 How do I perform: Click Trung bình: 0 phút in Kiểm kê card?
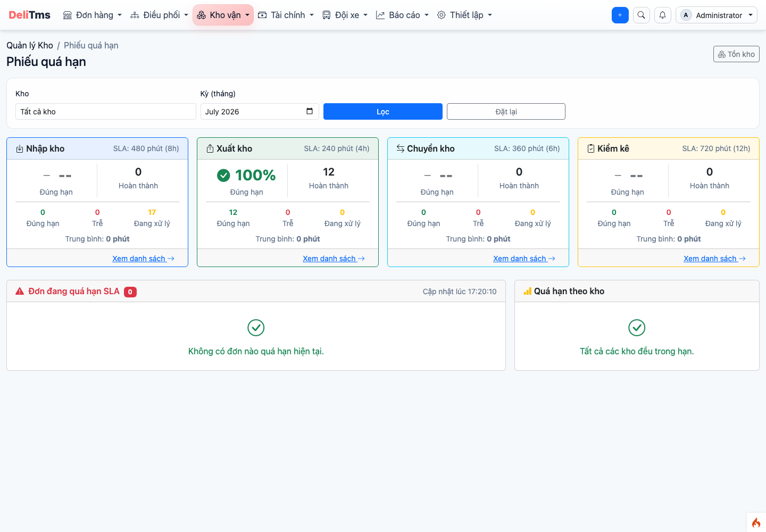pos(669,239)
